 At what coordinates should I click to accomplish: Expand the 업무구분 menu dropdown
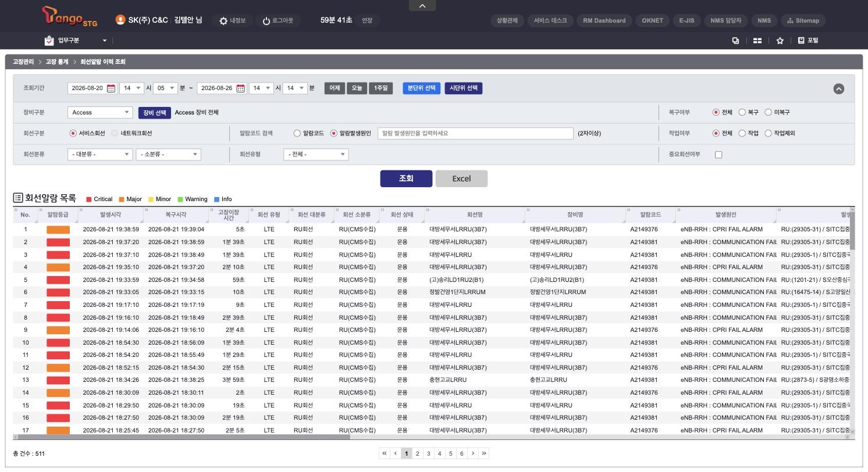click(105, 41)
